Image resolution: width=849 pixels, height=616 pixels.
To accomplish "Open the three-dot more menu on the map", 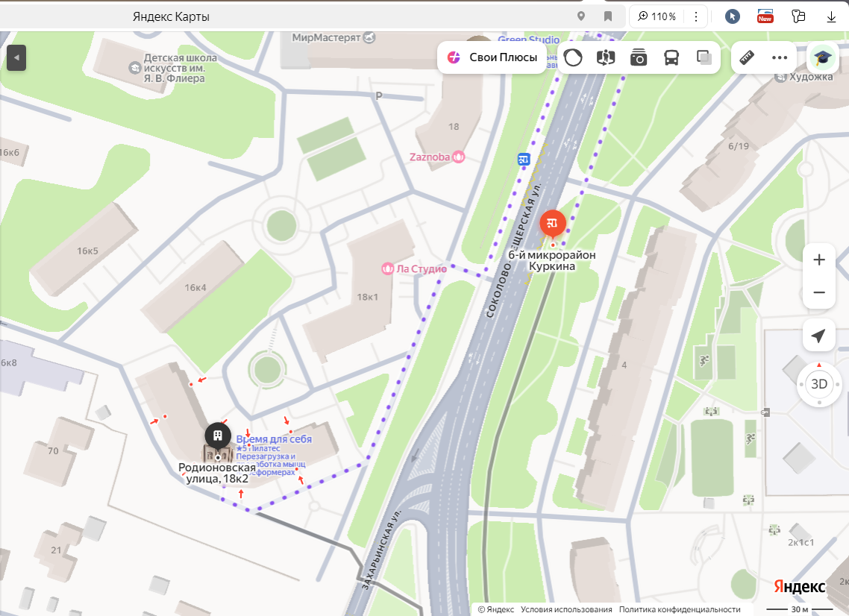I will [x=780, y=57].
